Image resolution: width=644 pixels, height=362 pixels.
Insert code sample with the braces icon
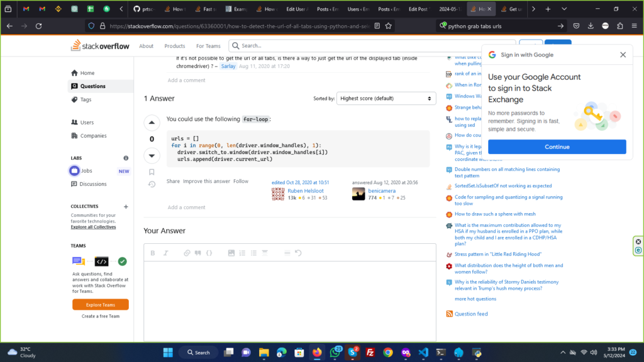coord(209,253)
